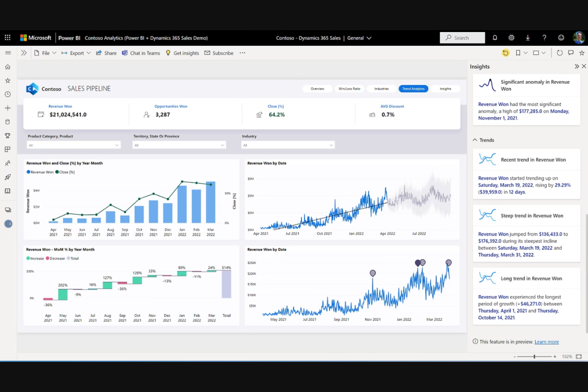Image resolution: width=588 pixels, height=392 pixels.
Task: Open Long trend in Revenue Won card
Action: [526, 296]
